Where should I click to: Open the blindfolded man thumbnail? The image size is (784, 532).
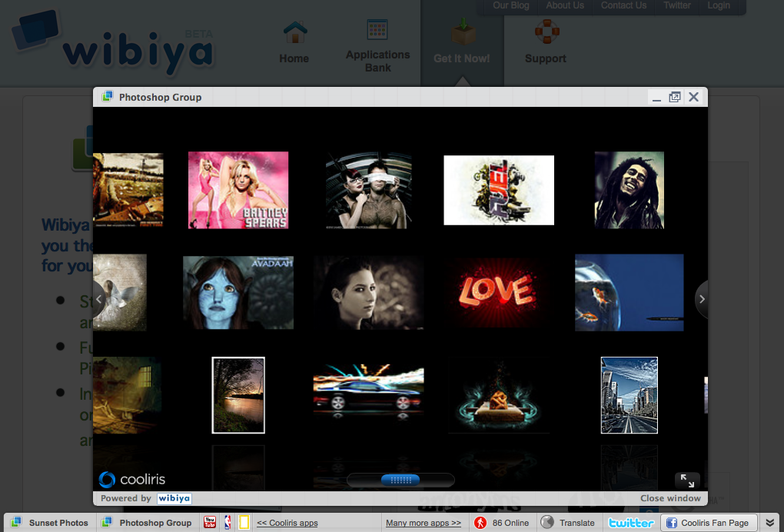(368, 190)
